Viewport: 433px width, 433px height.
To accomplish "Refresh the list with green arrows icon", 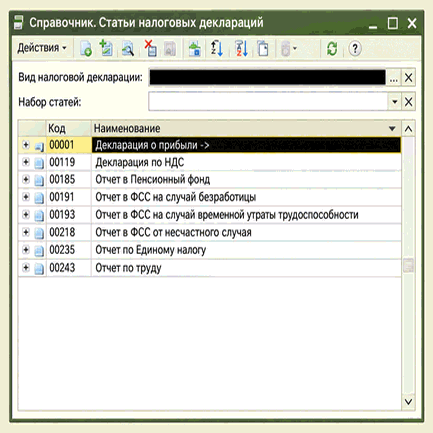I will (332, 49).
